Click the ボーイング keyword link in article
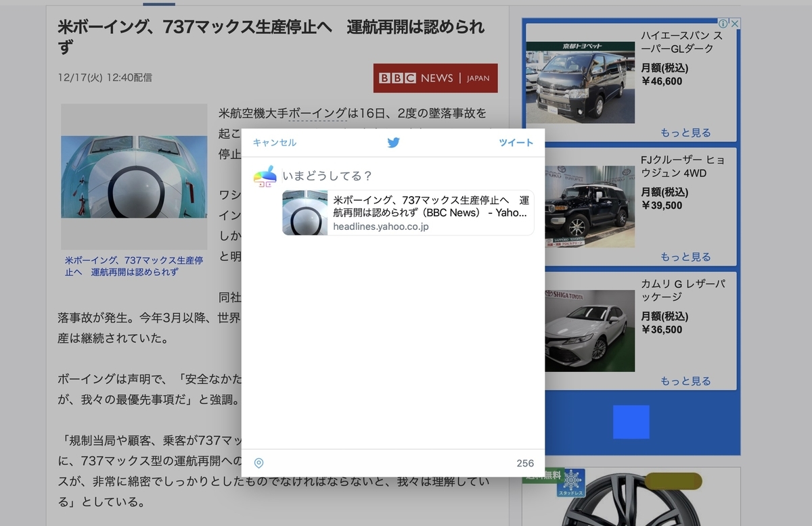The height and width of the screenshot is (526, 812). [x=317, y=114]
